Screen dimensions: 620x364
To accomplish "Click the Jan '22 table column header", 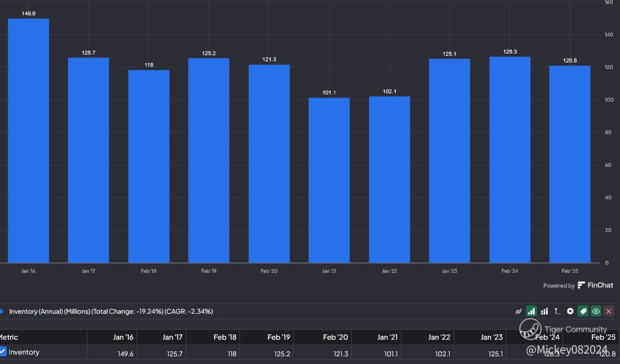I will click(440, 337).
